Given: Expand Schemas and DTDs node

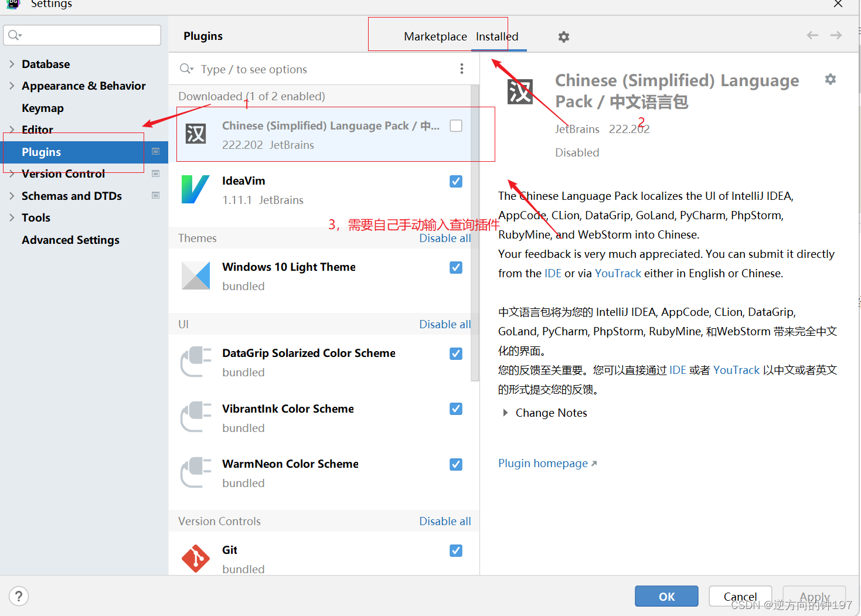Looking at the screenshot, I should 12,196.
